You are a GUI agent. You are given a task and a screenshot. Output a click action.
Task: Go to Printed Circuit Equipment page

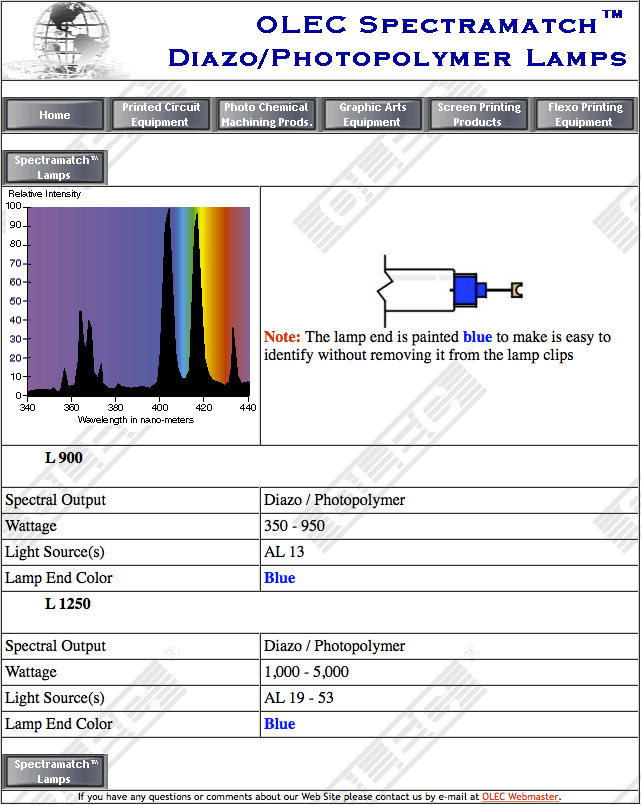tap(161, 115)
